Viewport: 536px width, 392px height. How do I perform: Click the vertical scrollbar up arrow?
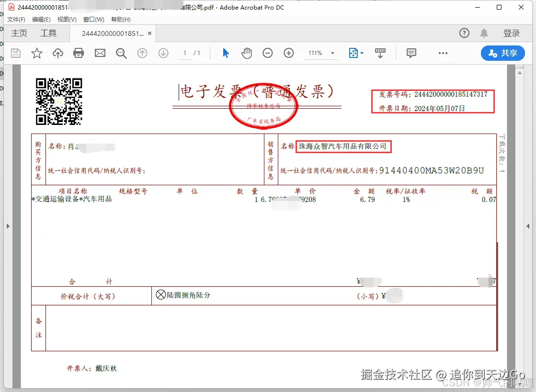(520, 73)
